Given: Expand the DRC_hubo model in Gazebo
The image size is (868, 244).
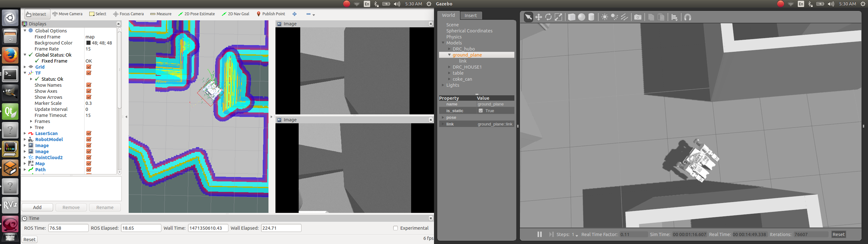Looking at the screenshot, I should [449, 49].
